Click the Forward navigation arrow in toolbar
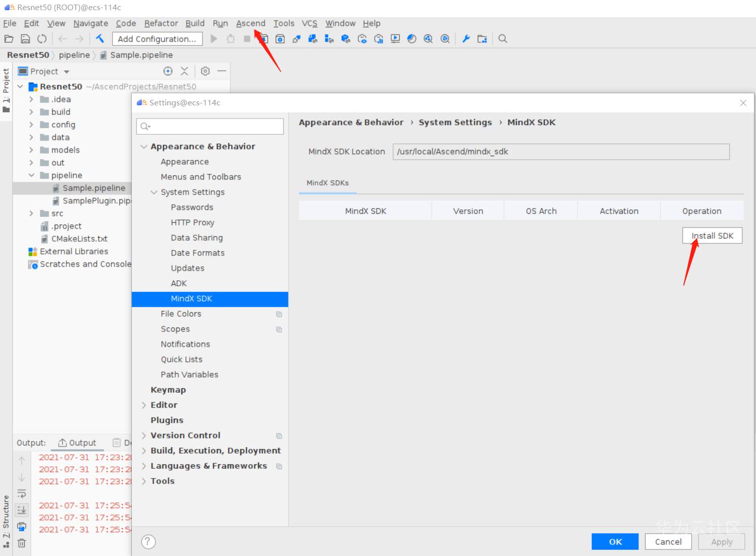756x556 pixels. click(x=79, y=39)
